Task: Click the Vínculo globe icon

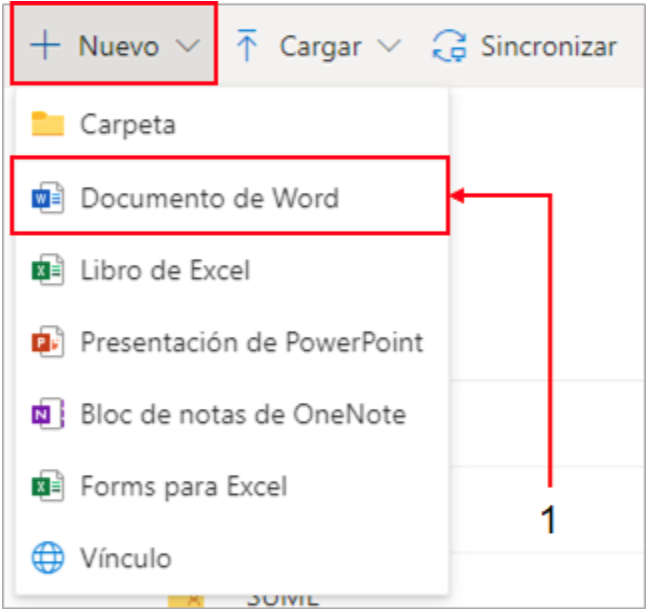Action: point(48,557)
